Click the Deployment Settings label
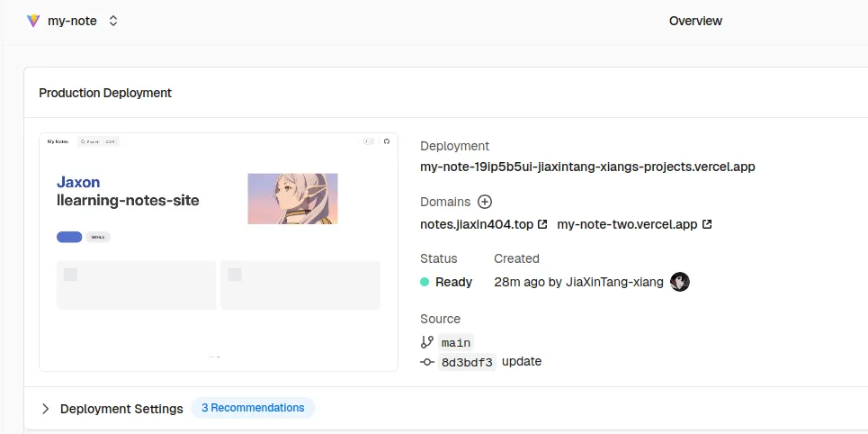Screen dimensions: 868x434 click(121, 409)
